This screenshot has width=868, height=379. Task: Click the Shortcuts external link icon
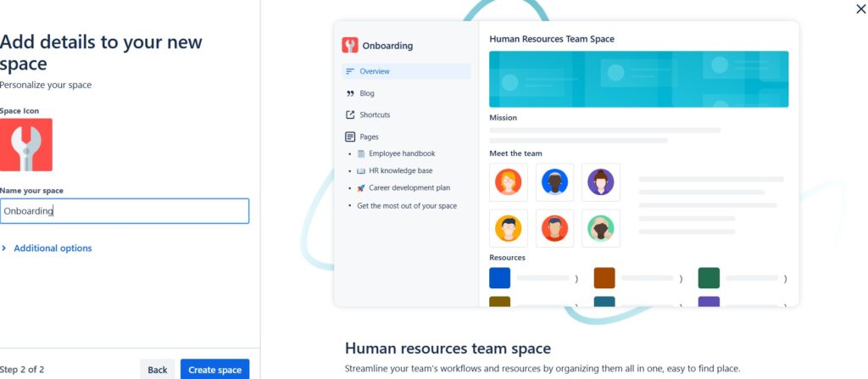tap(350, 114)
